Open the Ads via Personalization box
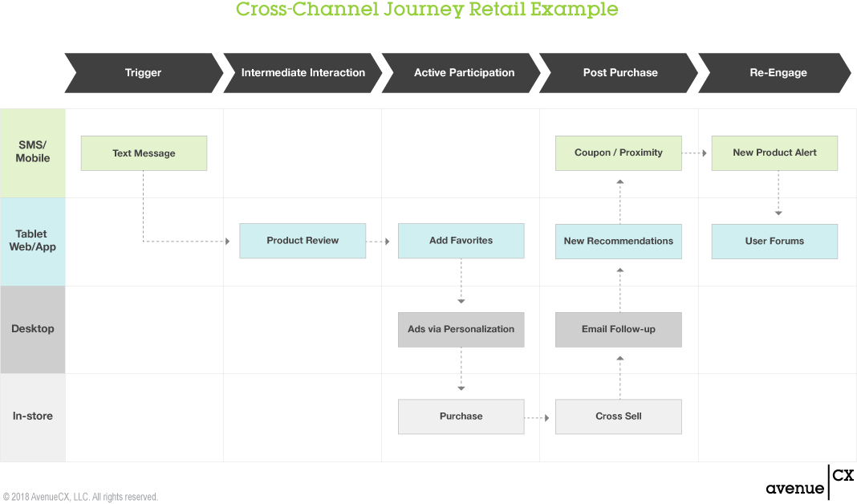This screenshot has width=857, height=504. (x=461, y=330)
